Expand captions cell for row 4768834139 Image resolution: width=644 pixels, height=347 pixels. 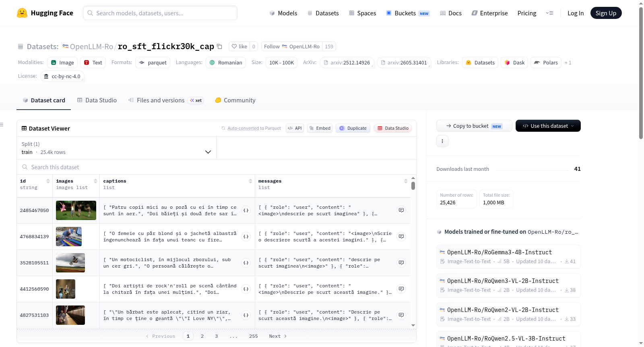(x=246, y=237)
